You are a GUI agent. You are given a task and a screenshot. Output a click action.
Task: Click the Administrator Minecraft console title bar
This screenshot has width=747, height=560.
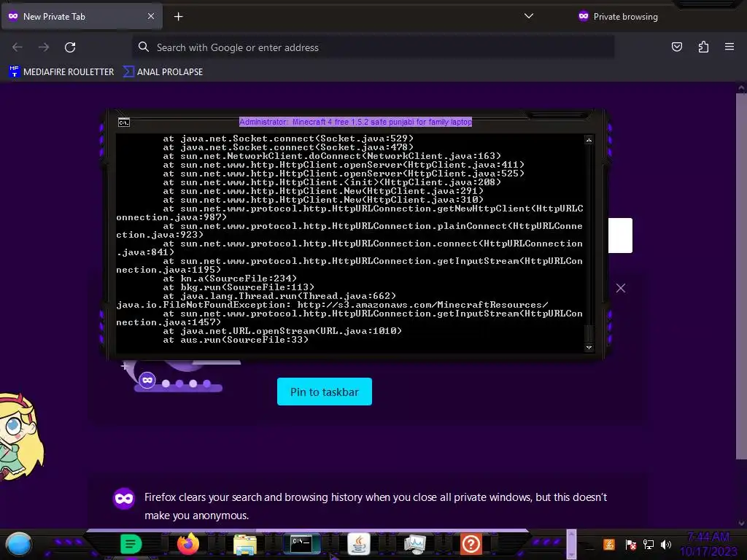pyautogui.click(x=355, y=122)
